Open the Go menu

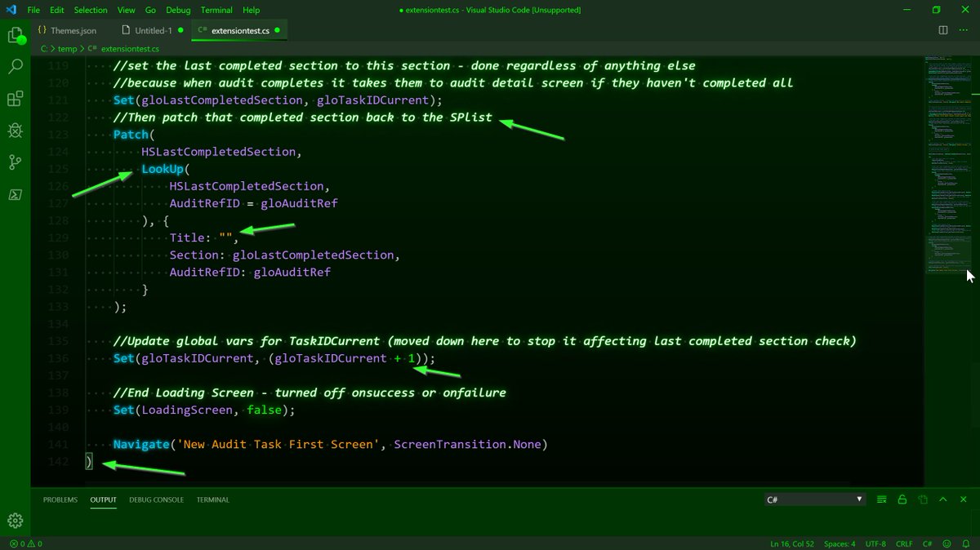tap(150, 10)
